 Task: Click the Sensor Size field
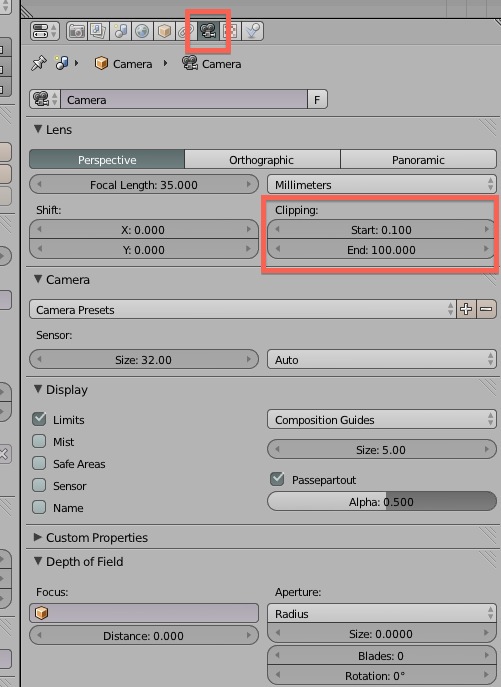coord(144,360)
